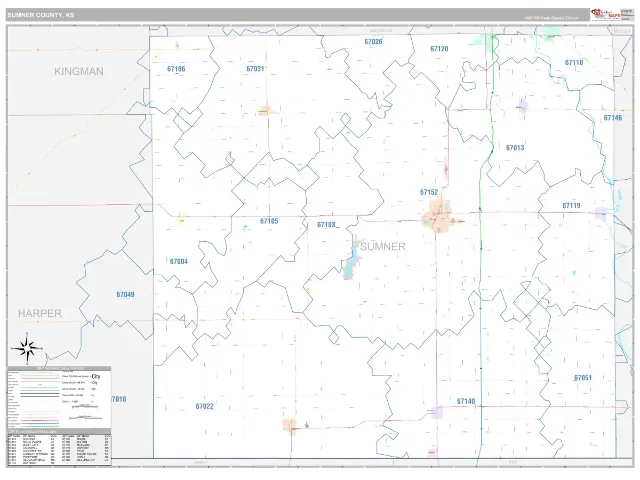Click the orange city area near 67152

[437, 216]
